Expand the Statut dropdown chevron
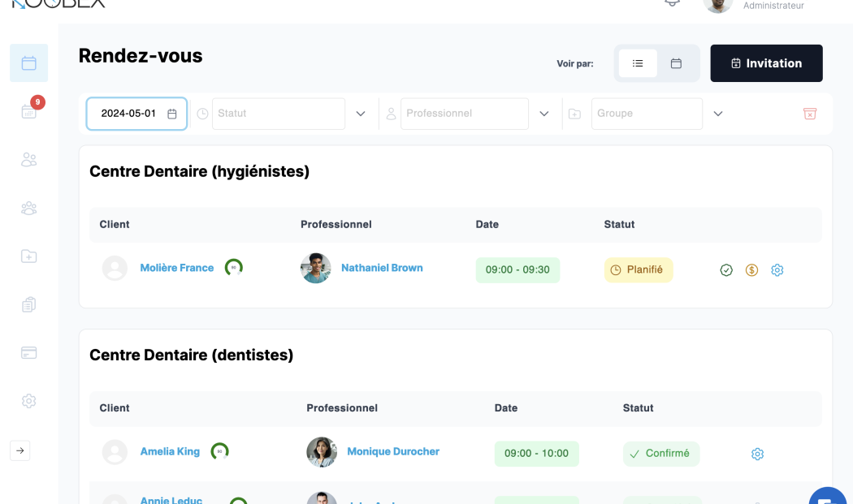The height and width of the screenshot is (504, 853). pyautogui.click(x=361, y=114)
